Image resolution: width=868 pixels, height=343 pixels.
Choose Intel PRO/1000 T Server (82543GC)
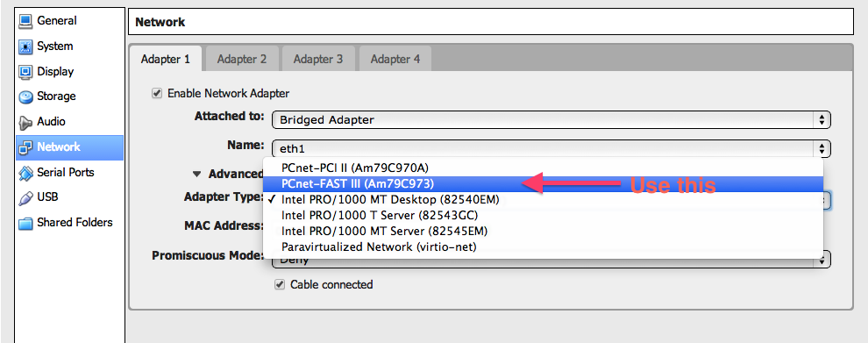tap(543, 215)
